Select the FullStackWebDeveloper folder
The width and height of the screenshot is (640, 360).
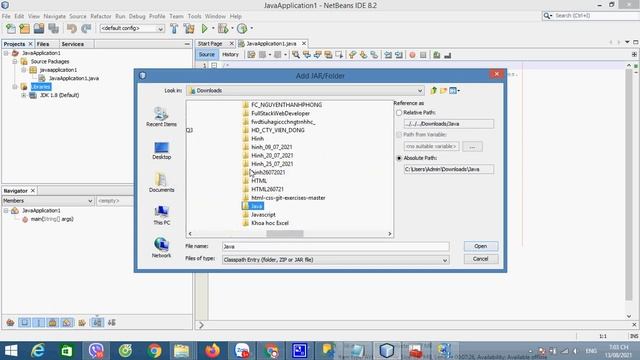coord(280,113)
